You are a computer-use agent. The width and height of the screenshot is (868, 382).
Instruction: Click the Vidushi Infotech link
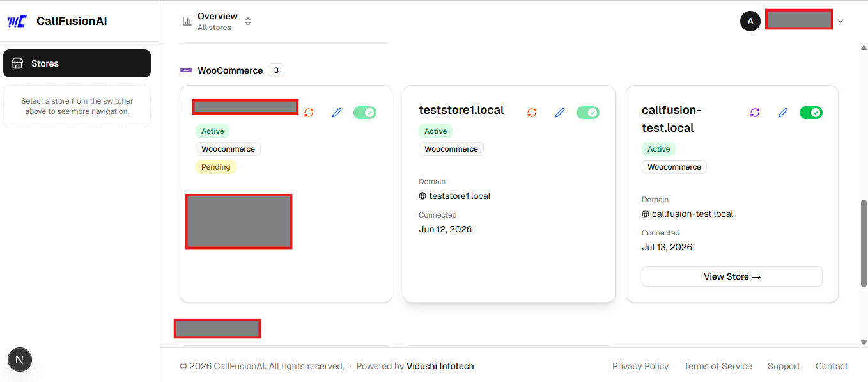coord(440,366)
